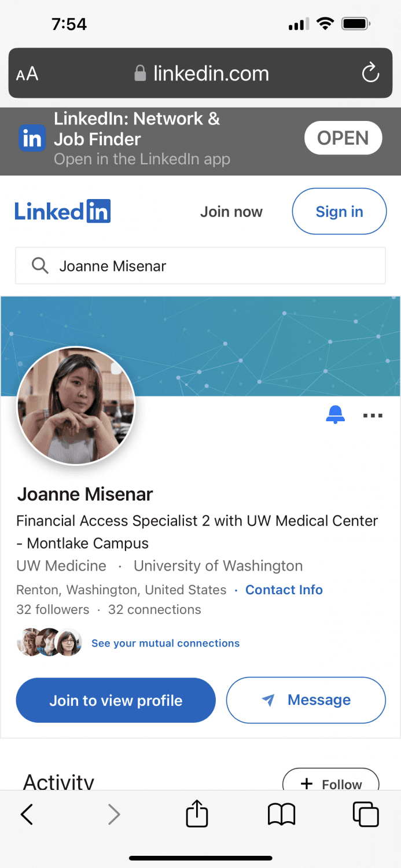Tap the Safari reload page icon

[370, 73]
